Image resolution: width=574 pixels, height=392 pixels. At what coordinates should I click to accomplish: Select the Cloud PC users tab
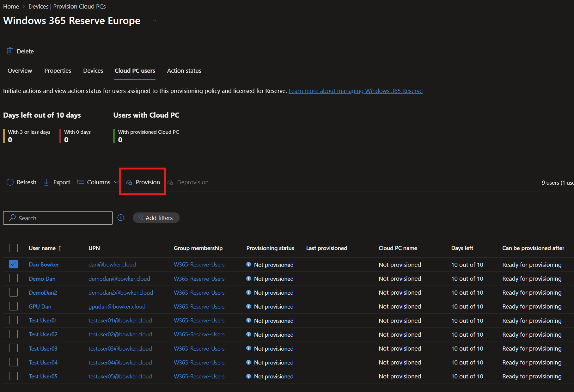[135, 70]
